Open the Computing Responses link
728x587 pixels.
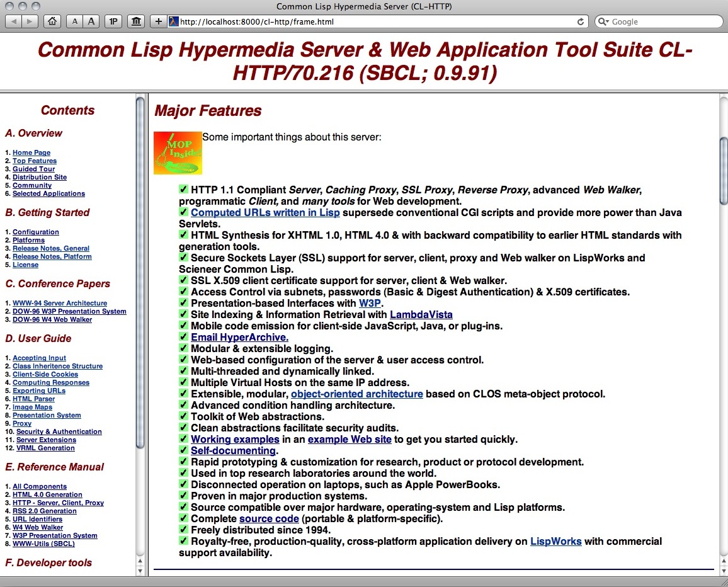[x=50, y=382]
